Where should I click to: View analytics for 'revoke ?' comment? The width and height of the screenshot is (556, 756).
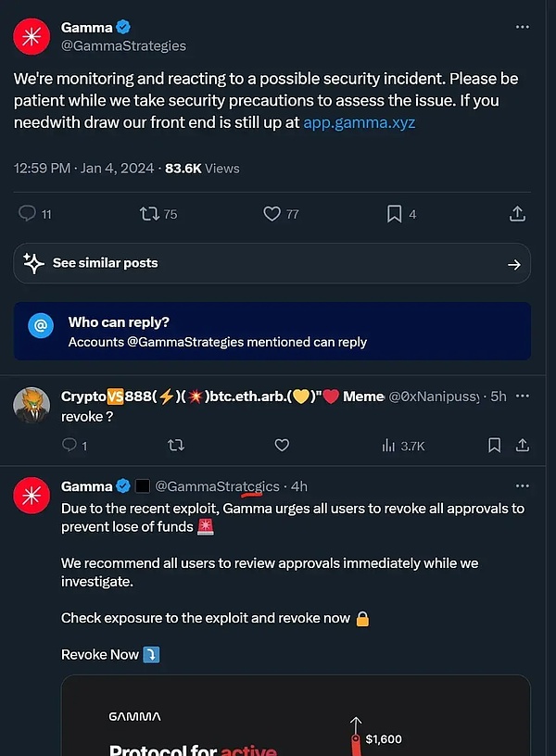(x=389, y=446)
